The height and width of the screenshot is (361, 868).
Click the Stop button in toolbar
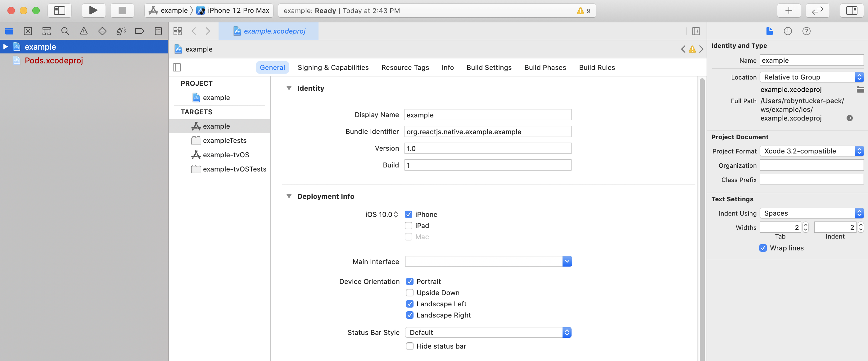(122, 11)
